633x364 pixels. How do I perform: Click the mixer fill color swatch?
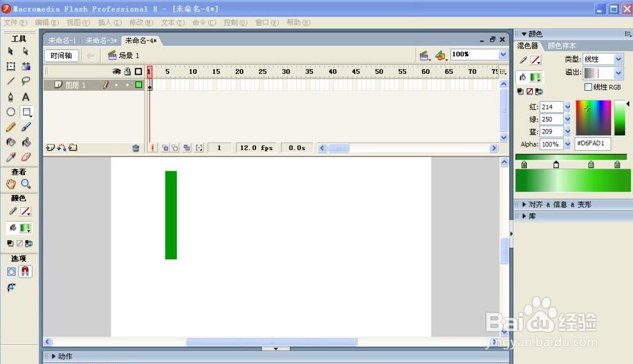coord(535,77)
